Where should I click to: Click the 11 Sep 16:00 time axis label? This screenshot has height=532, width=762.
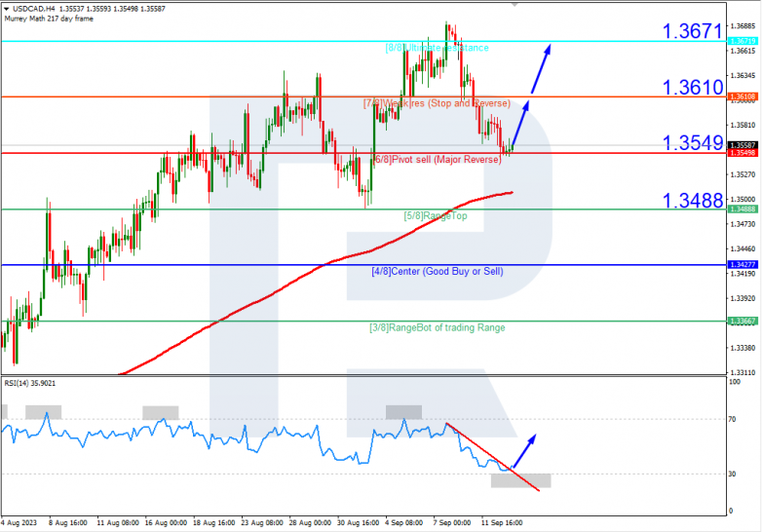(502, 523)
